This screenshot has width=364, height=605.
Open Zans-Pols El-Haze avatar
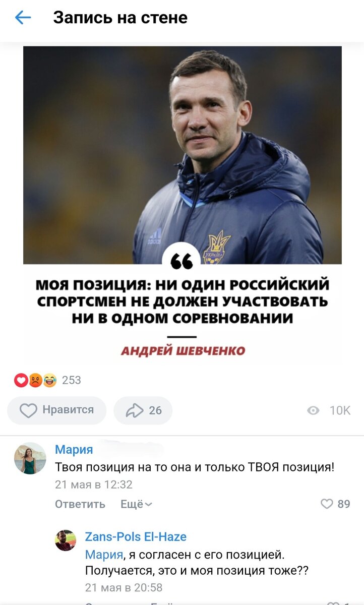click(66, 540)
